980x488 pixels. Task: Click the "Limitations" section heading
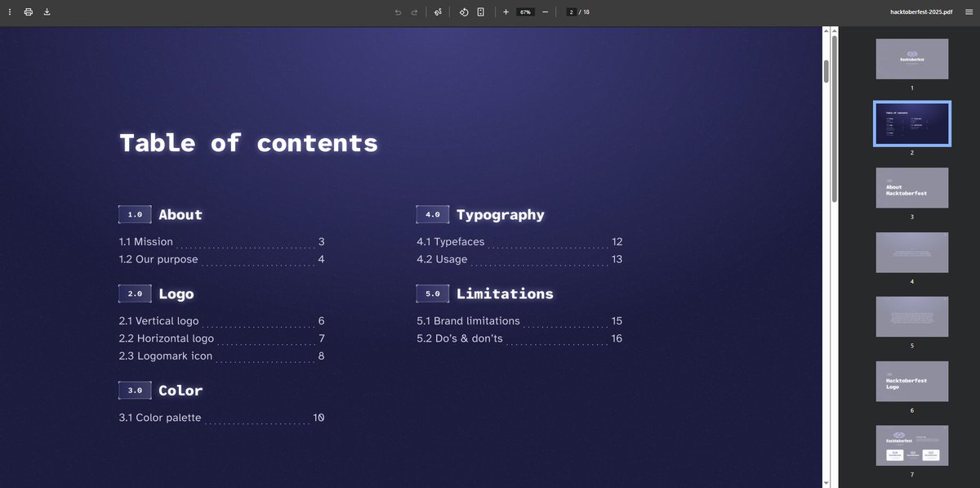coord(505,294)
